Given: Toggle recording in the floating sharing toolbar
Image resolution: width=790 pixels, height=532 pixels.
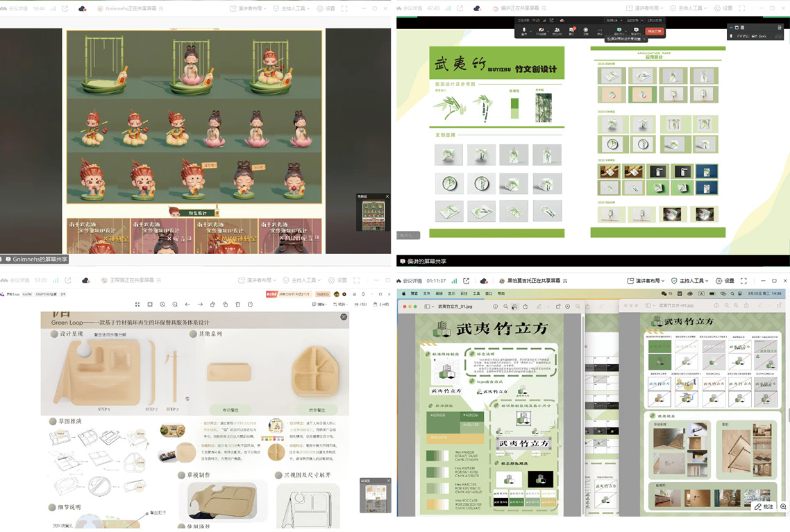Looking at the screenshot, I should tap(585, 31).
